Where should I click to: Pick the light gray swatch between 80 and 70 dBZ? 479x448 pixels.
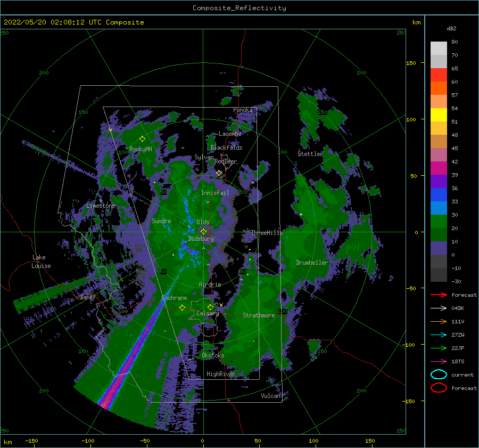tap(439, 48)
